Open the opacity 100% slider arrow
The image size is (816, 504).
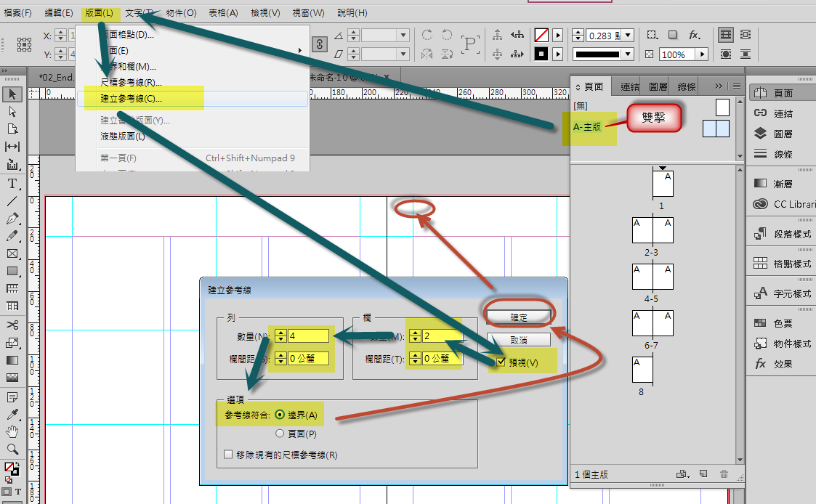pyautogui.click(x=702, y=54)
